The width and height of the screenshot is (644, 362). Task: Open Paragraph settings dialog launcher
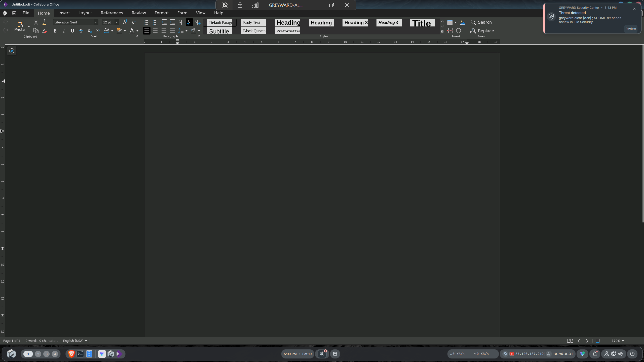199,36
